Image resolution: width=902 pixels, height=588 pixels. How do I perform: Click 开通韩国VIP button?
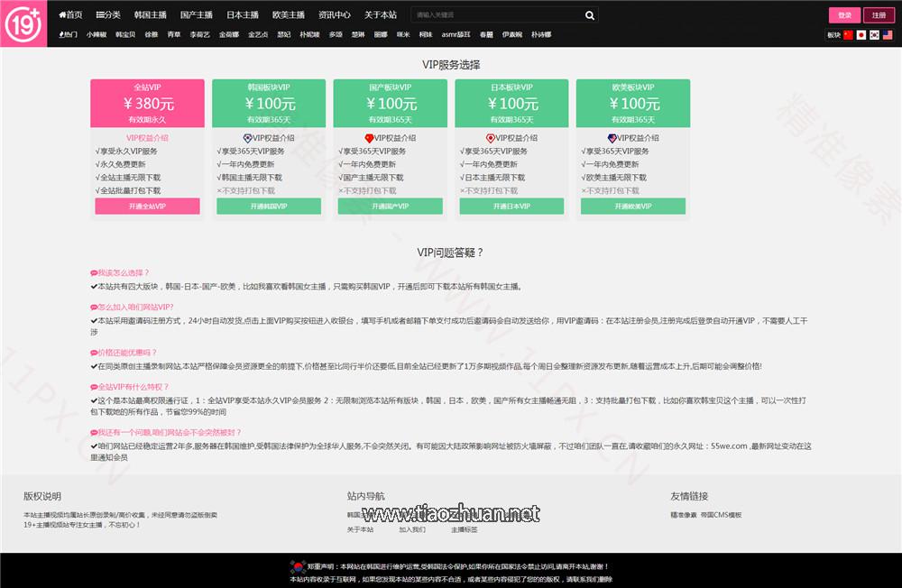coord(269,207)
